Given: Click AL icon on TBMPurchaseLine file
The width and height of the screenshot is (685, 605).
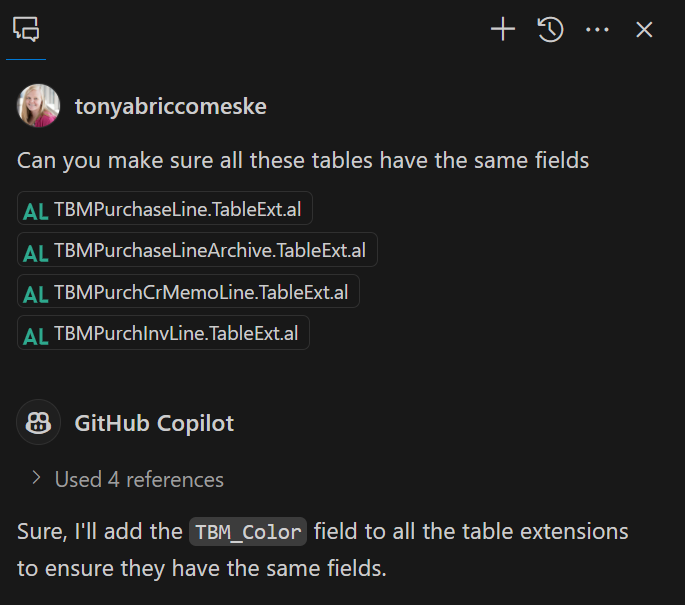Looking at the screenshot, I should [x=36, y=211].
